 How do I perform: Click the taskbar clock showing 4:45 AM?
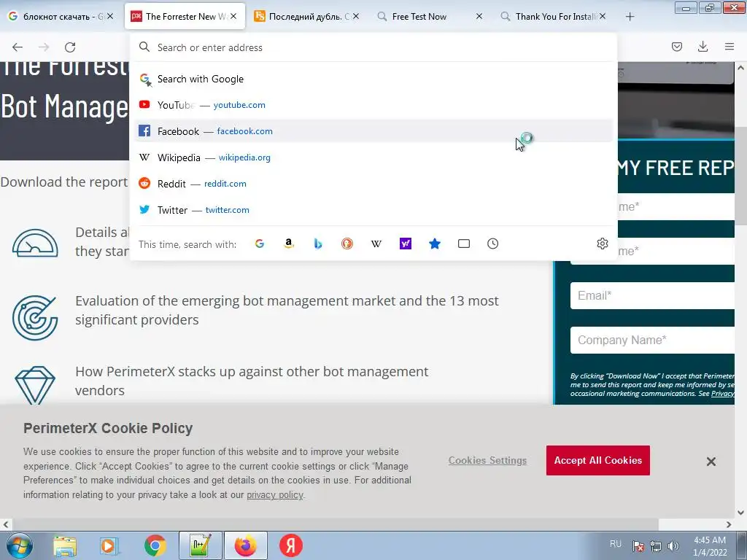click(710, 546)
